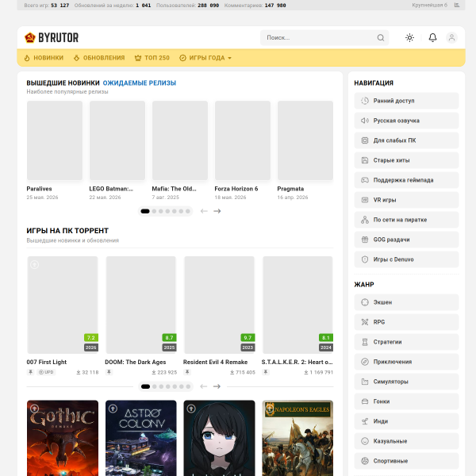Click the По сети на пиратке network icon
Viewport: 476px width, 476px height.
(x=365, y=220)
